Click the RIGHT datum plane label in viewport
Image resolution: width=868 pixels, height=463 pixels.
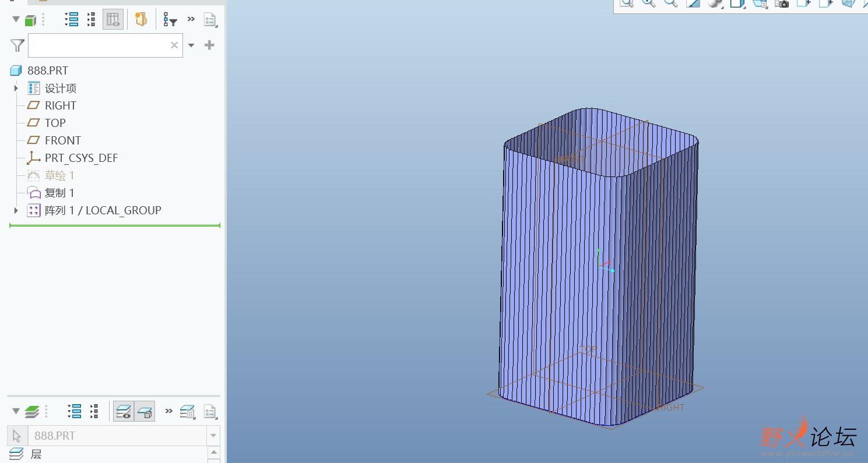click(x=671, y=407)
